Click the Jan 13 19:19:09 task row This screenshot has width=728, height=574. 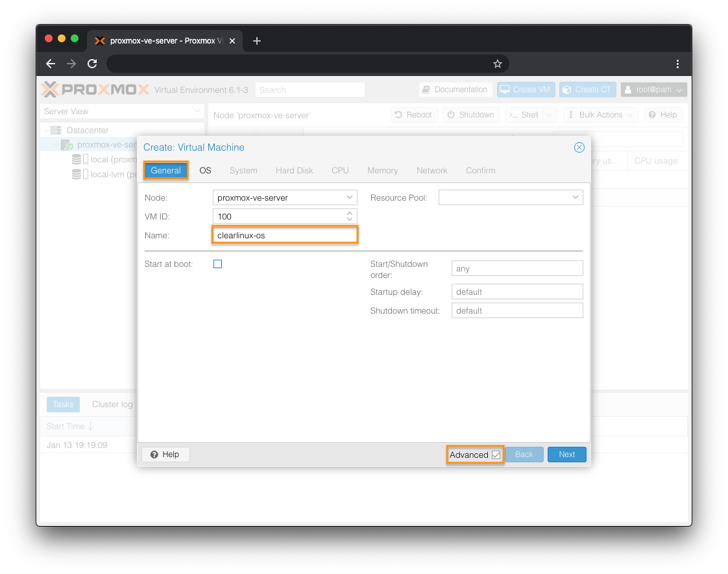pos(89,445)
